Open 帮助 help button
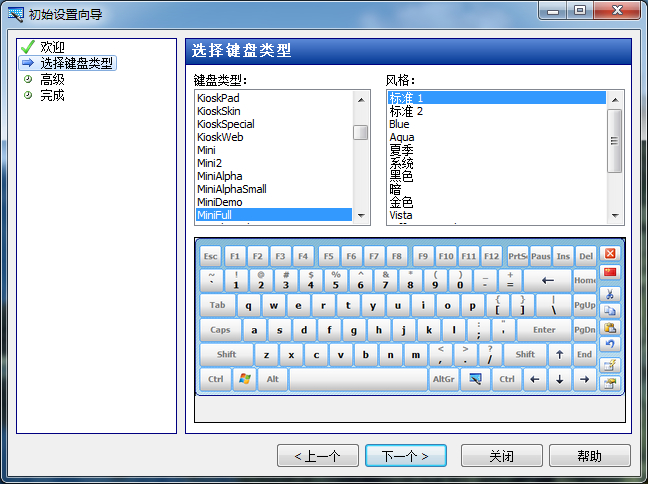This screenshot has width=648, height=484. (x=590, y=456)
